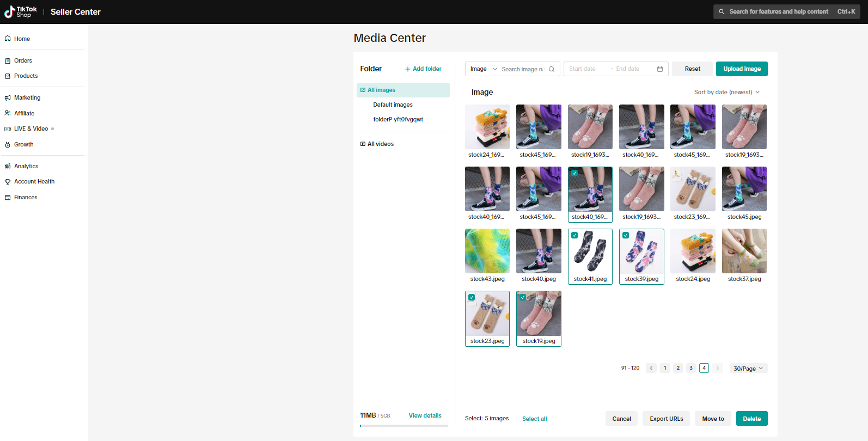Deselect the stock23.jpeg checkbox
Viewport: 868px width, 441px height.
coord(472,297)
